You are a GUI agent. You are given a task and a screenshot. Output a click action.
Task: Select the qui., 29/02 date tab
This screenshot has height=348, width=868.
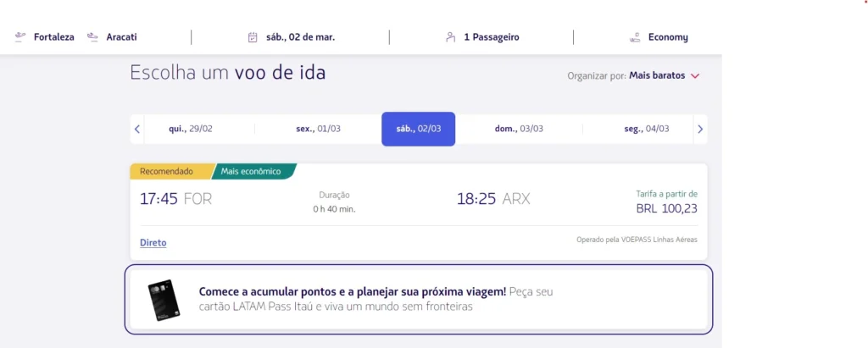pyautogui.click(x=191, y=130)
